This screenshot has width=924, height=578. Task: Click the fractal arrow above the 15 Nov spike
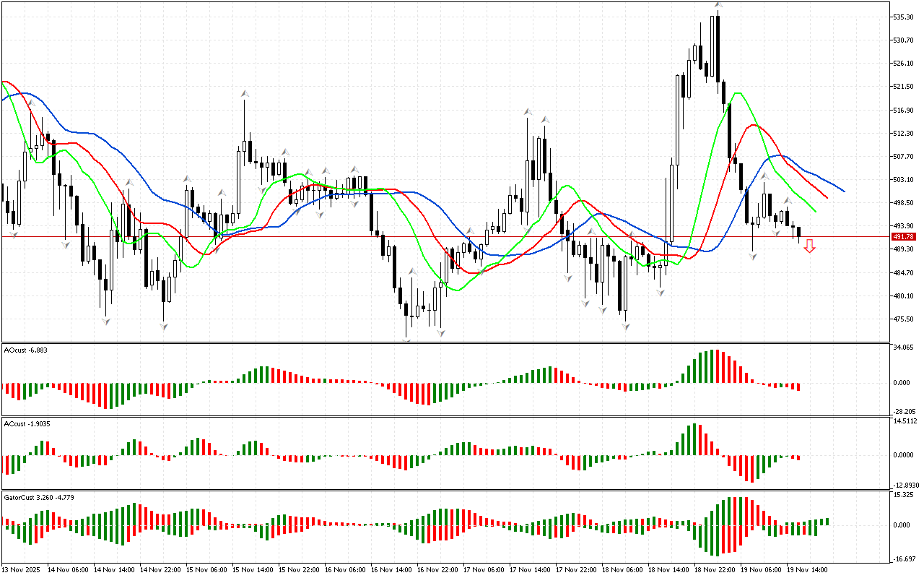pyautogui.click(x=245, y=93)
